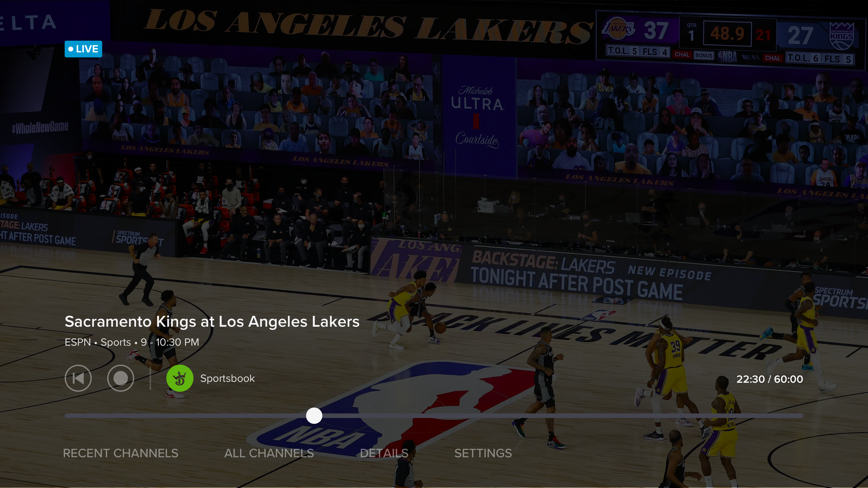Click the white progress bar knob
Viewport: 868px width, 488px height.
314,416
